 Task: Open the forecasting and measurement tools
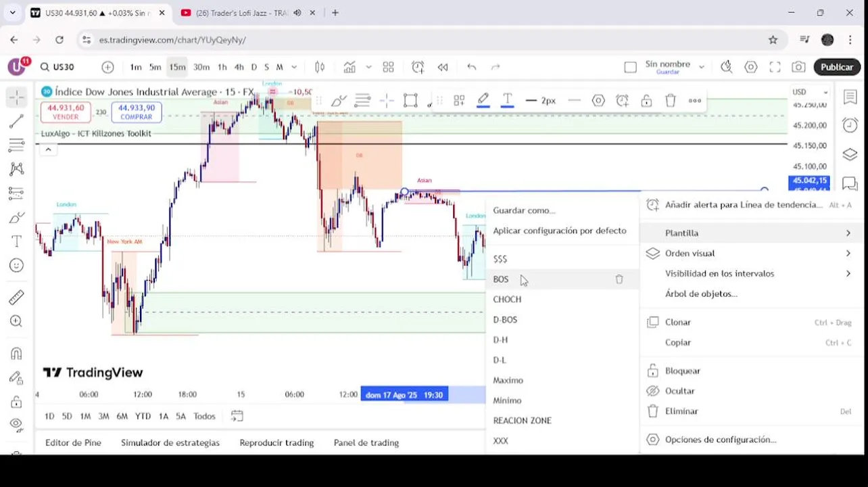click(x=16, y=193)
